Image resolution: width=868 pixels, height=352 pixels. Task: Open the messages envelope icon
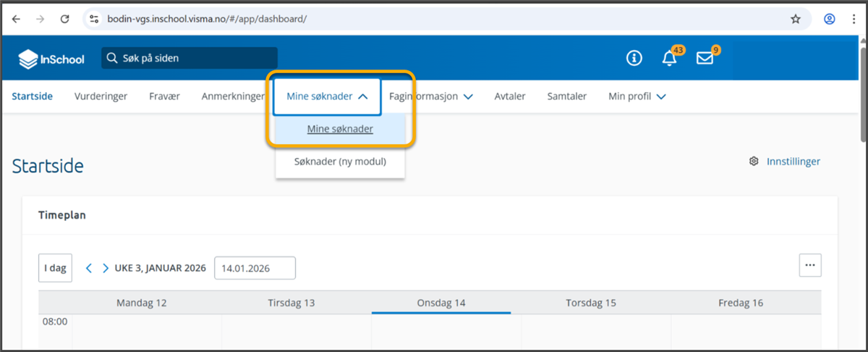[705, 59]
